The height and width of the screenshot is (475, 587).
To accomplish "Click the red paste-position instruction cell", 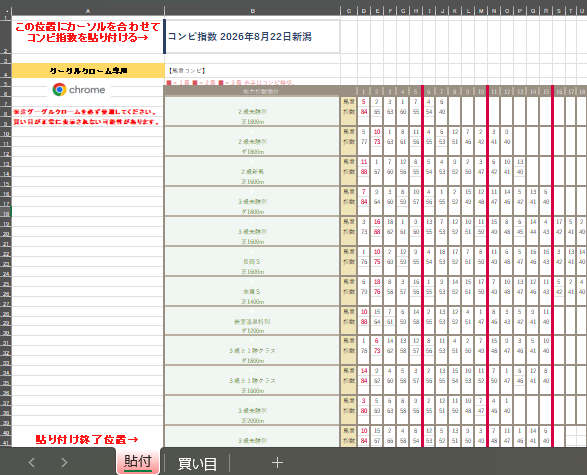I will 88,32.
